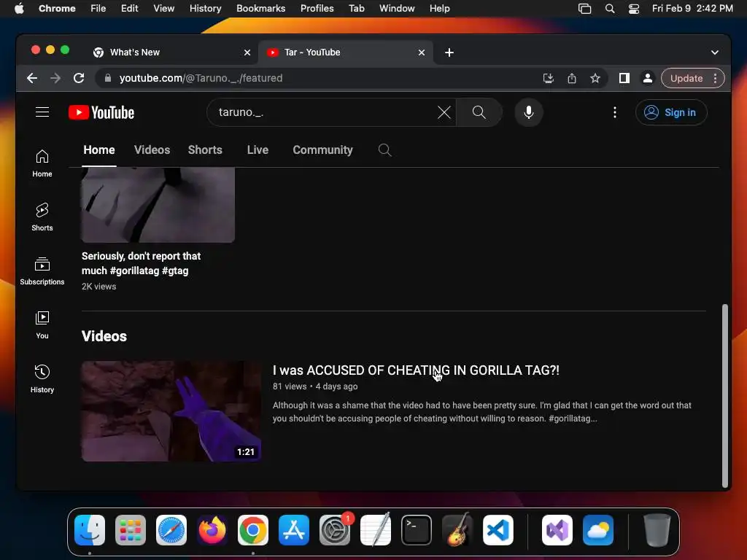Launch GarageBand from the Dock
Image resolution: width=747 pixels, height=560 pixels.
[x=457, y=530]
